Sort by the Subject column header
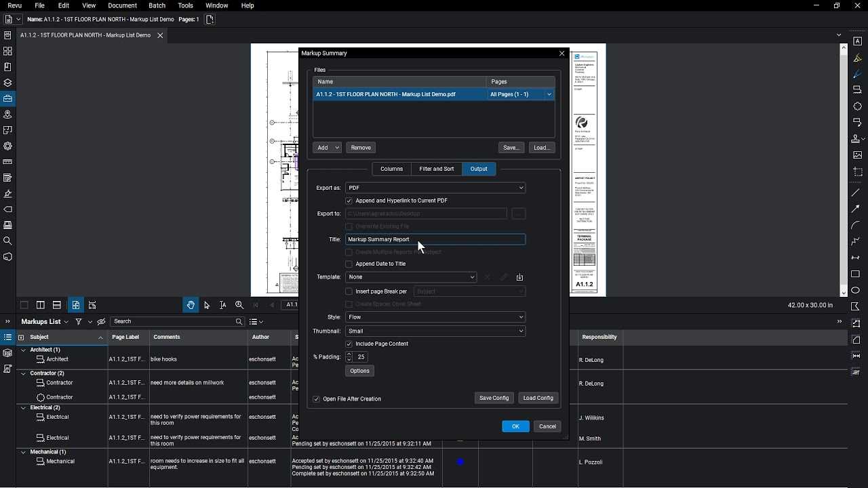868x488 pixels. coord(62,338)
